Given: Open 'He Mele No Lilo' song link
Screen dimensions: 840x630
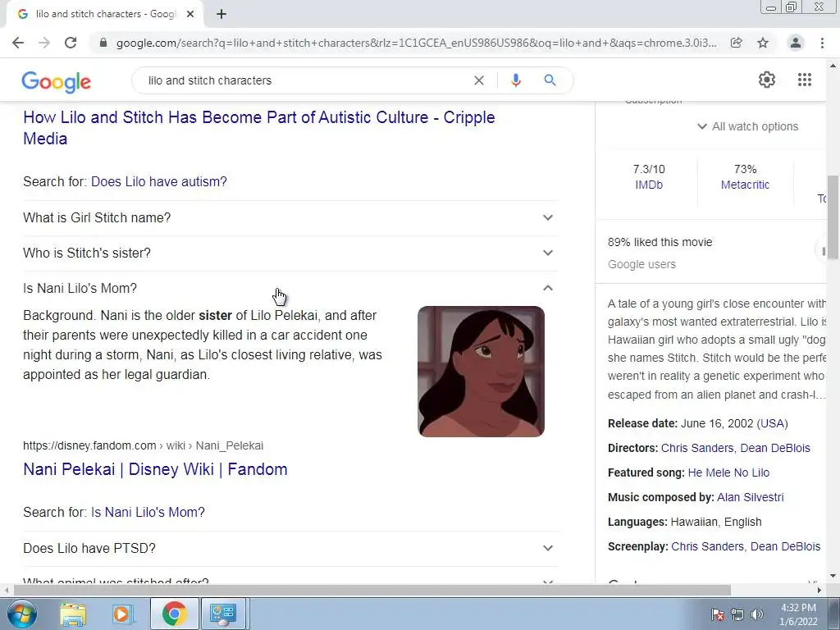Looking at the screenshot, I should tap(728, 472).
